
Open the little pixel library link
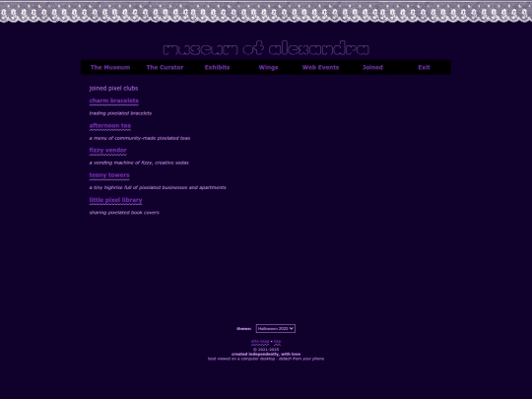115,200
